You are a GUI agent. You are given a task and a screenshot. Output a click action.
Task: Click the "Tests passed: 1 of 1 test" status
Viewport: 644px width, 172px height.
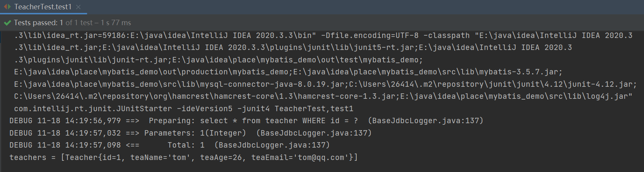pyautogui.click(x=53, y=23)
